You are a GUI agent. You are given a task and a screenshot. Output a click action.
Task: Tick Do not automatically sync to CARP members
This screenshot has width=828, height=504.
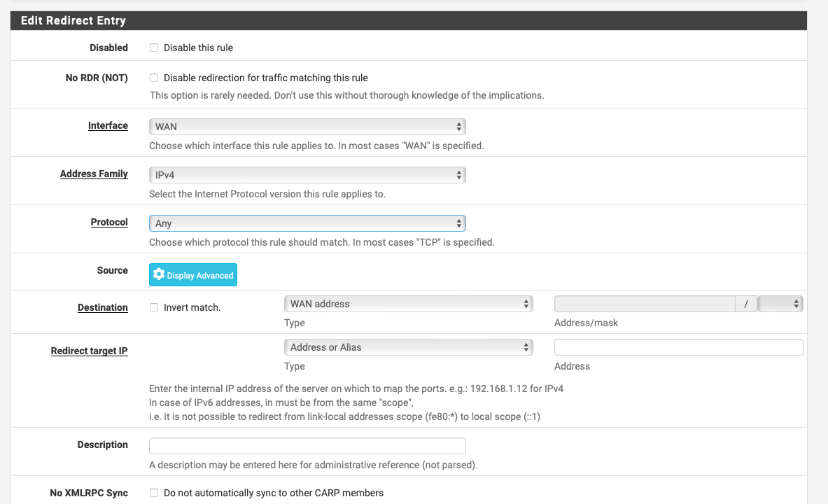pyautogui.click(x=154, y=493)
